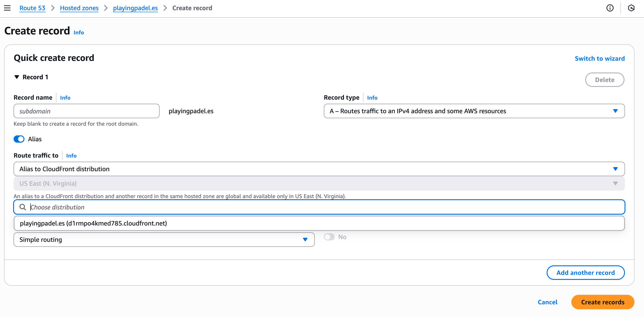
Task: Click the Create records button
Action: click(603, 302)
